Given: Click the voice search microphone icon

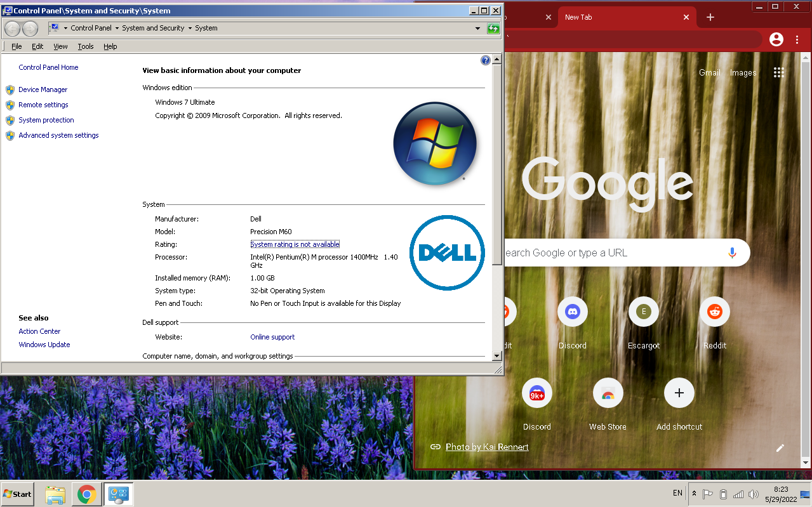Looking at the screenshot, I should [x=732, y=252].
